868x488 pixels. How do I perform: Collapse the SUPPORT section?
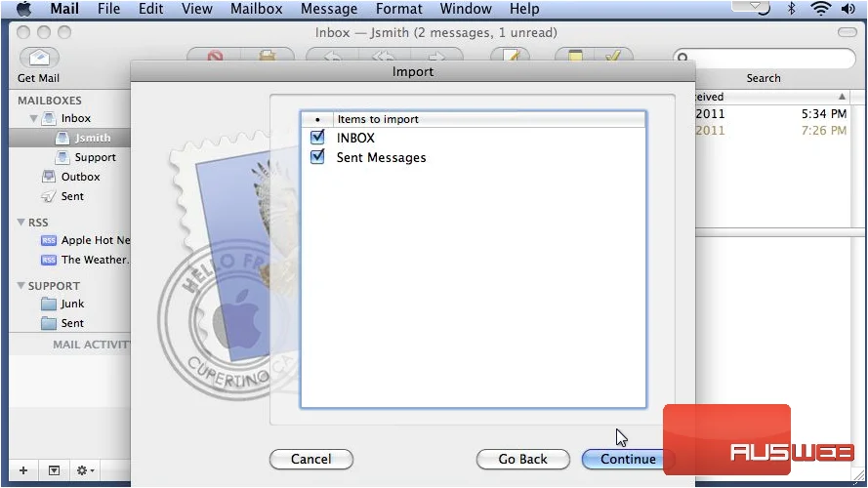21,286
